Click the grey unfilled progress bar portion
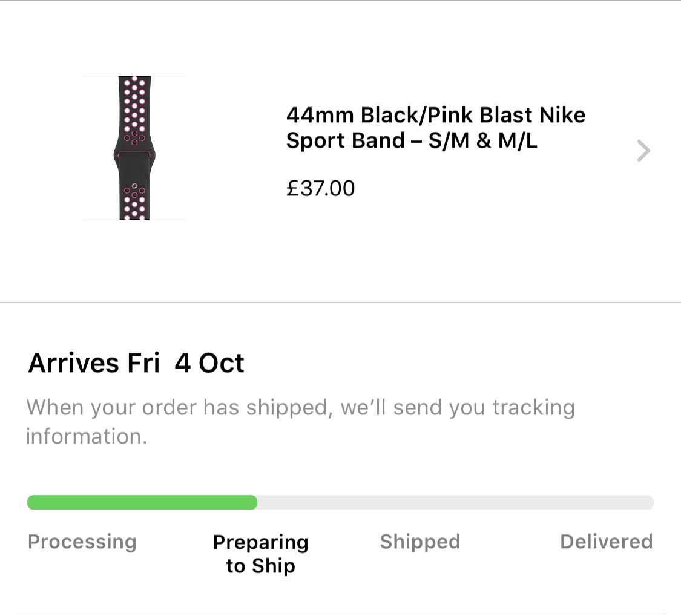681x616 pixels. [454, 502]
